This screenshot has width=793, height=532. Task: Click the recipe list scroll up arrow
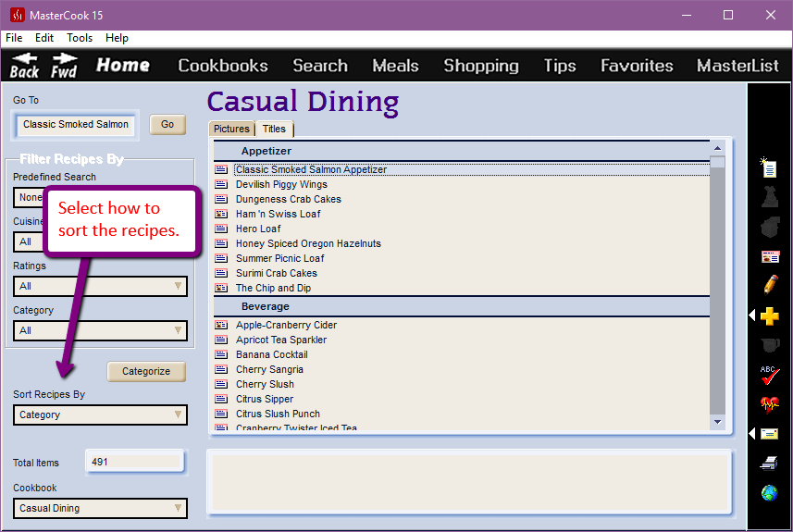point(717,148)
